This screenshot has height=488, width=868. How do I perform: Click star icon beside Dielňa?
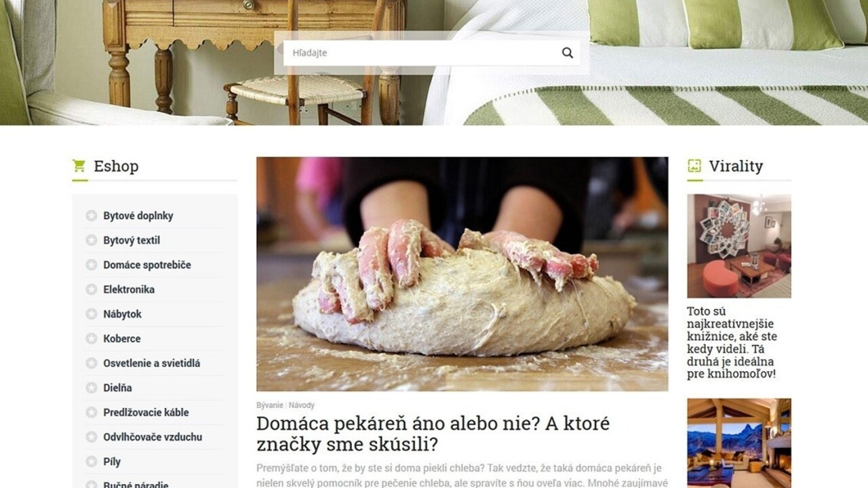point(92,388)
